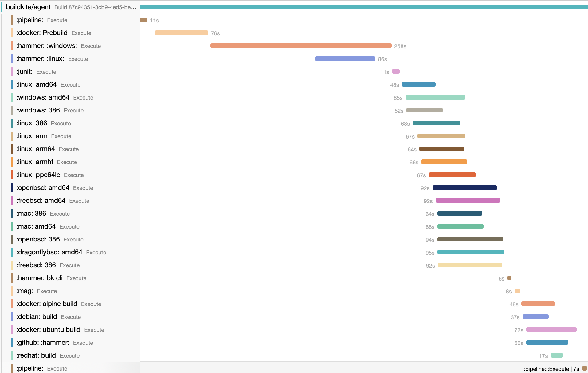Click the :freebsd: amd64 color marker

tap(12, 201)
